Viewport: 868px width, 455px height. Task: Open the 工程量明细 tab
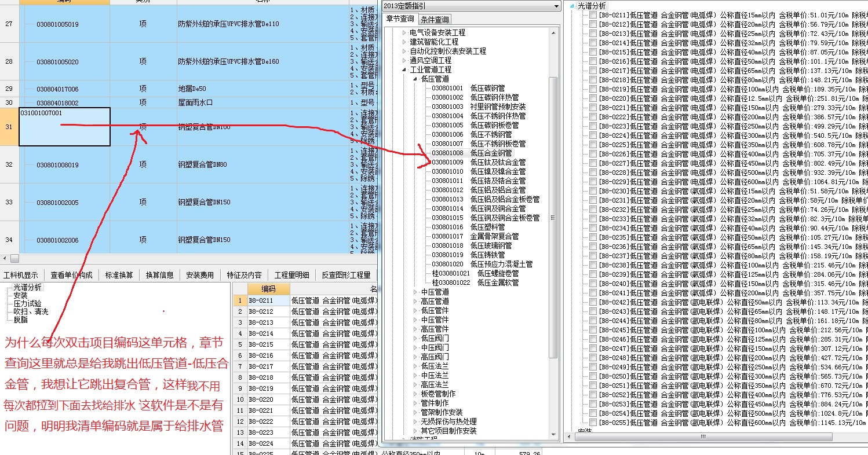(292, 275)
